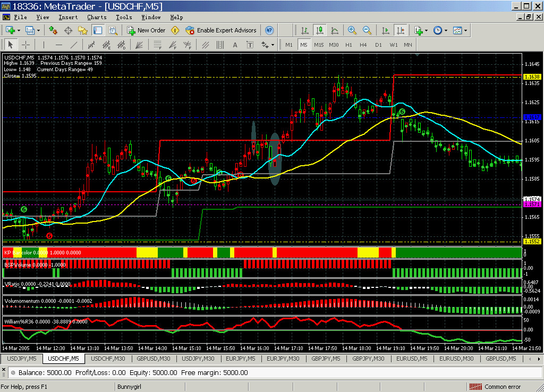Expand the Templates dropdown arrow

tap(465, 30)
